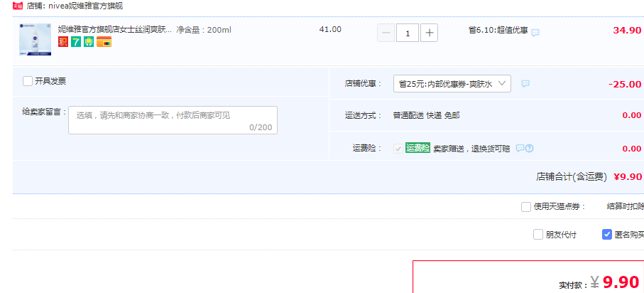This screenshot has width=644, height=293.
Task: Tick the 朋友代付 friend pay checkbox
Action: [538, 235]
